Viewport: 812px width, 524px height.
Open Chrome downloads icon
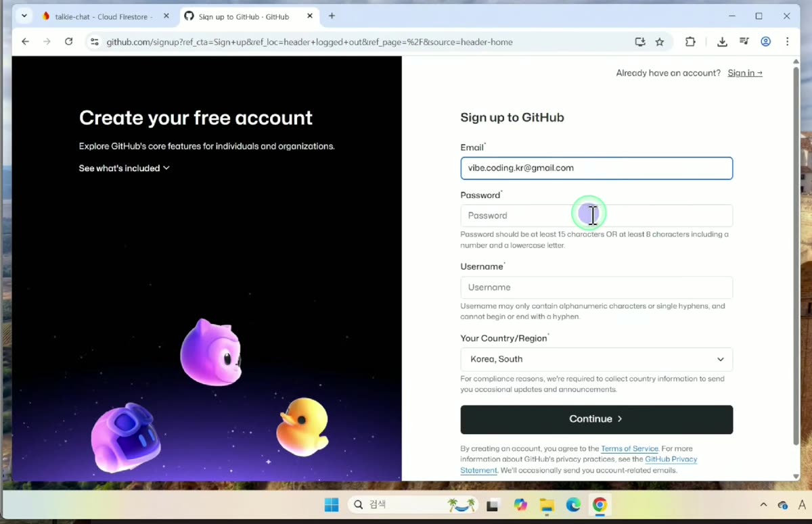[722, 42]
